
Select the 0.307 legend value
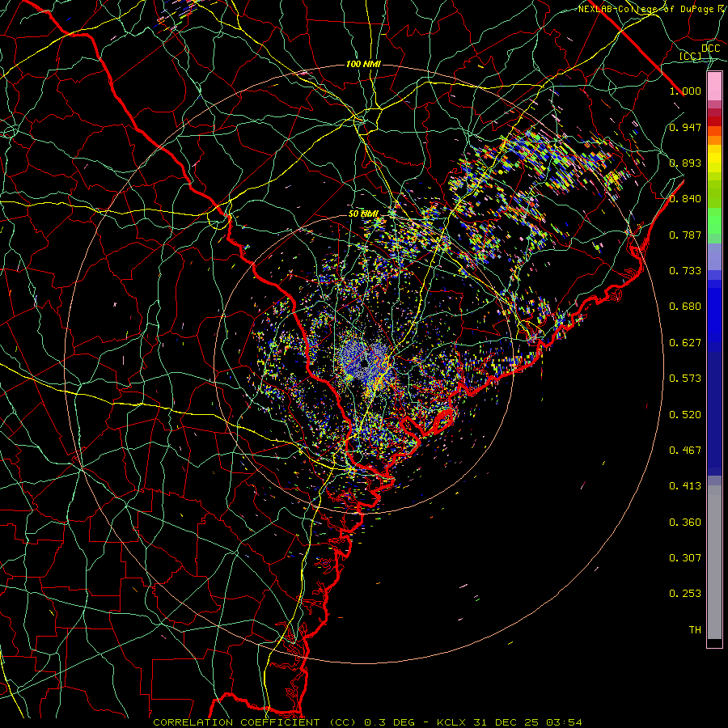pyautogui.click(x=685, y=558)
